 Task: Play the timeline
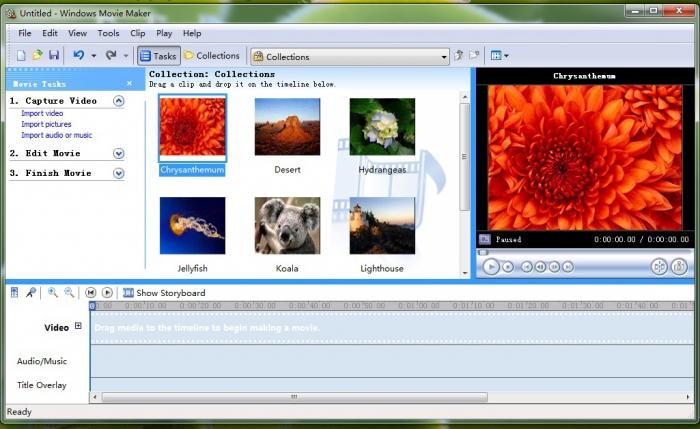(107, 293)
